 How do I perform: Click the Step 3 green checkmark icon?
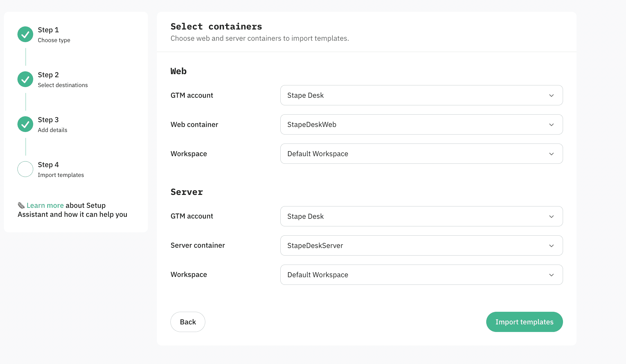click(x=25, y=124)
